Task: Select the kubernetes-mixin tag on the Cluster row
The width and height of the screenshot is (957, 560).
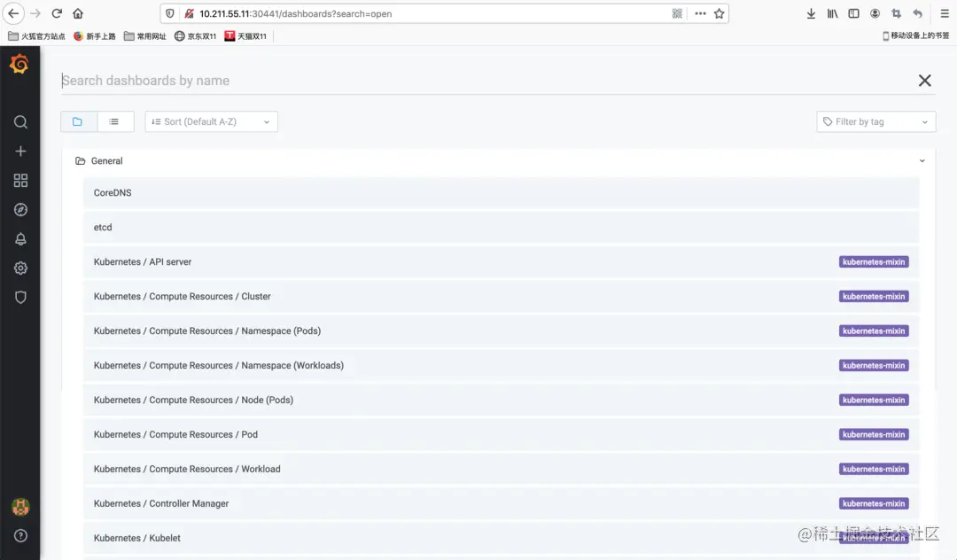Action: 874,297
